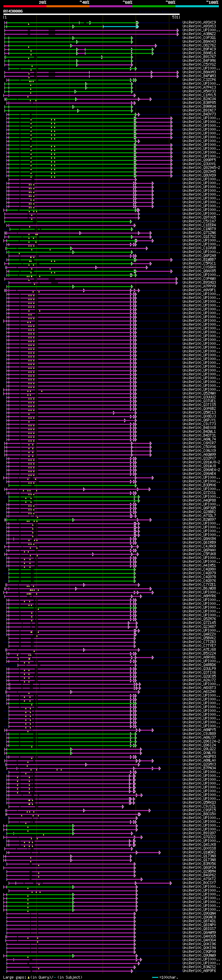This screenshot has height=980, width=222.
Task: Select the UniRef100_Q3U0V1 label
Action: [199, 164]
